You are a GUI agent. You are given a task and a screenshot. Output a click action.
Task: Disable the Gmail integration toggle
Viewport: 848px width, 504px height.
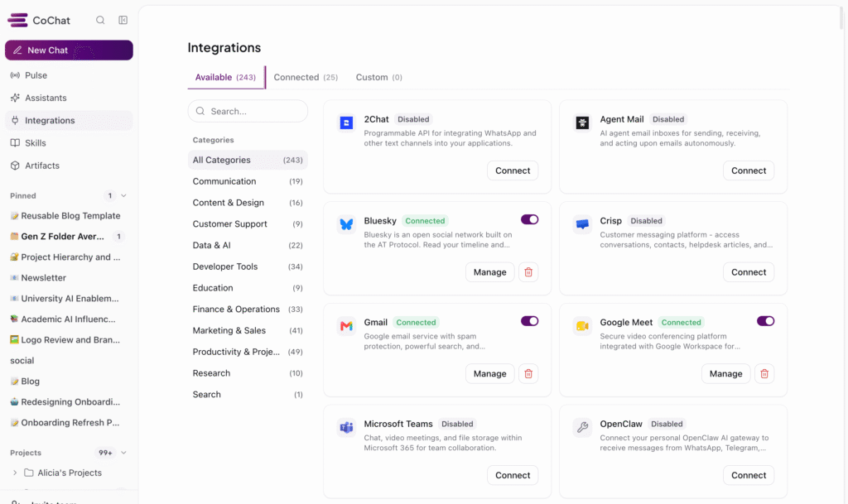(529, 321)
